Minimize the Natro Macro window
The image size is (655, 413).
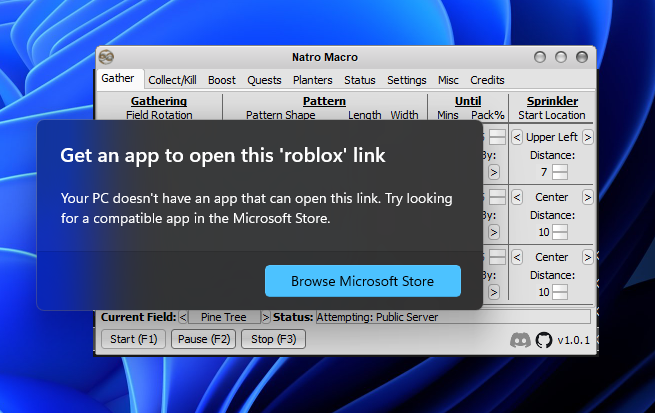(x=540, y=57)
